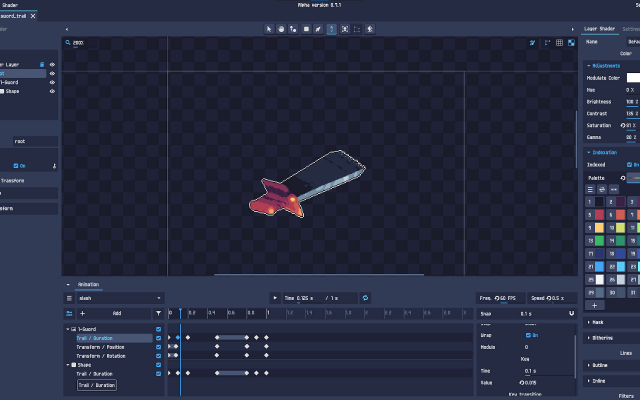
Task: Toggle the blue snapping icon in canvas
Action: (x=533, y=42)
